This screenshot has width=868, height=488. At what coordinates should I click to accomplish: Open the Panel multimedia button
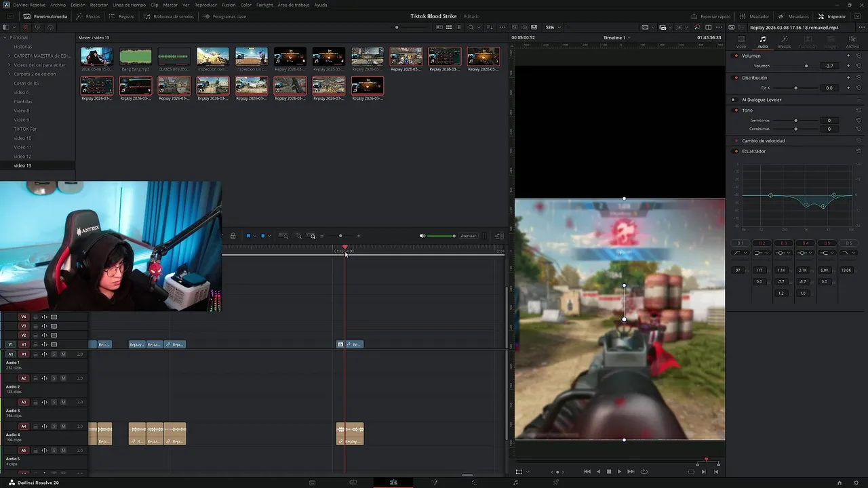pos(45,16)
